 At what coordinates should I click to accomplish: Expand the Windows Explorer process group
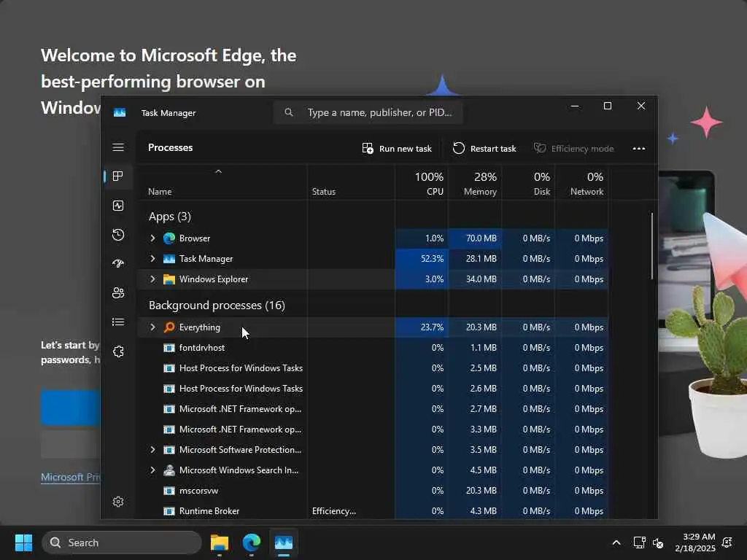point(152,279)
